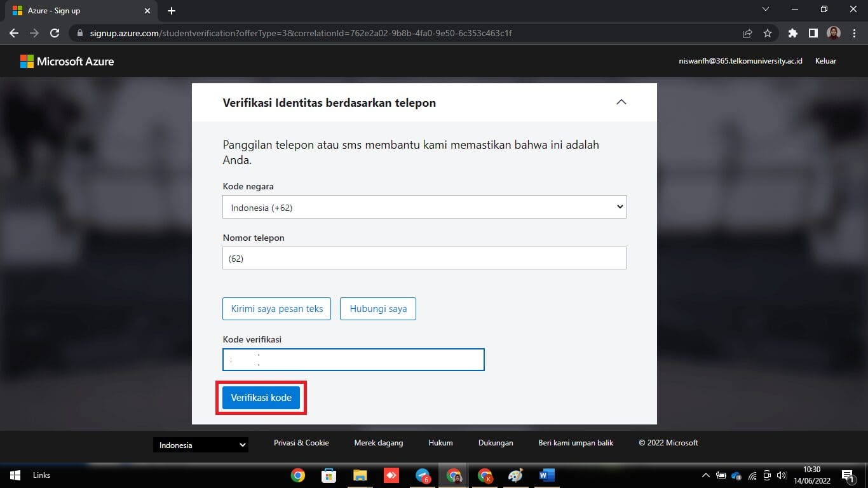The height and width of the screenshot is (488, 868).
Task: Open Chrome three-dot menu
Action: pos(854,33)
